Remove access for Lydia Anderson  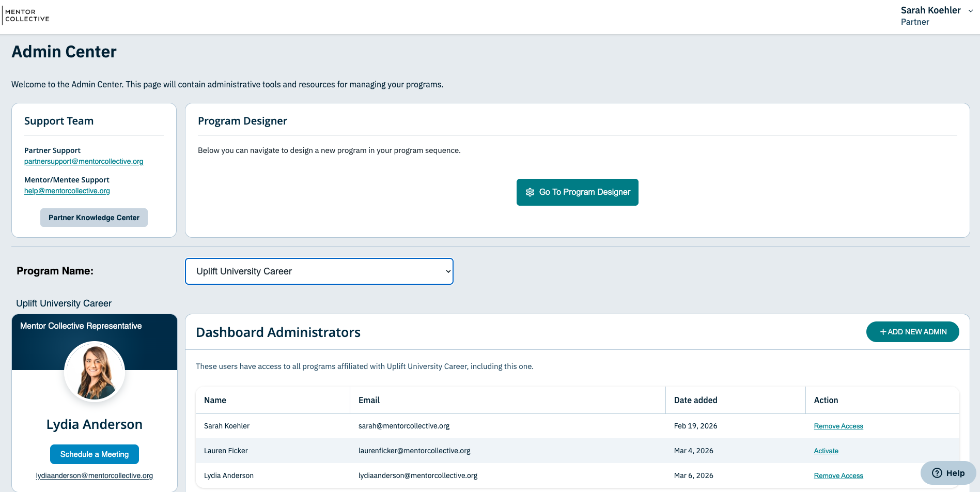[838, 475]
